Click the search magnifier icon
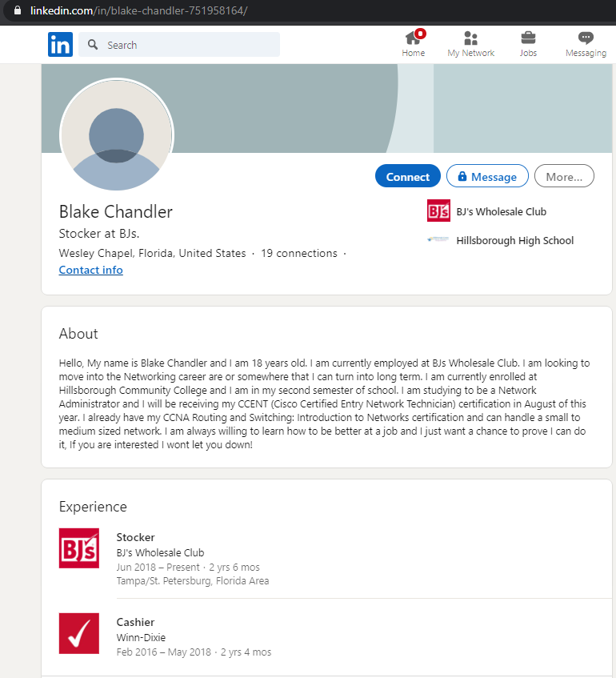616x678 pixels. (x=93, y=45)
